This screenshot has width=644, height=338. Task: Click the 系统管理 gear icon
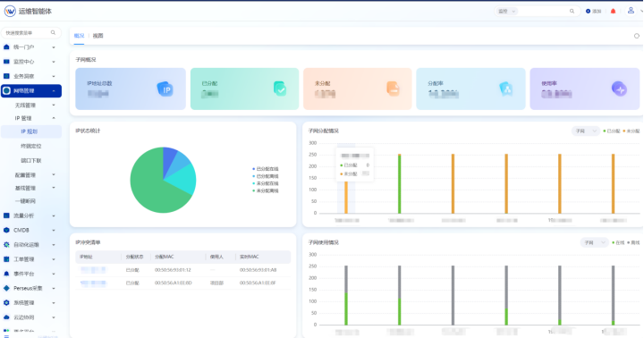pos(6,303)
